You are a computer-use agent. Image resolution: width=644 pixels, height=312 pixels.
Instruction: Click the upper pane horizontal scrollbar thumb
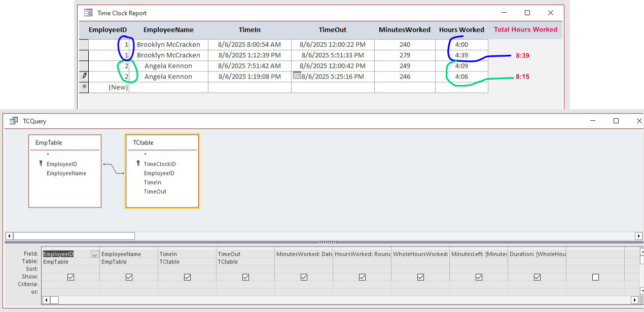point(74,236)
